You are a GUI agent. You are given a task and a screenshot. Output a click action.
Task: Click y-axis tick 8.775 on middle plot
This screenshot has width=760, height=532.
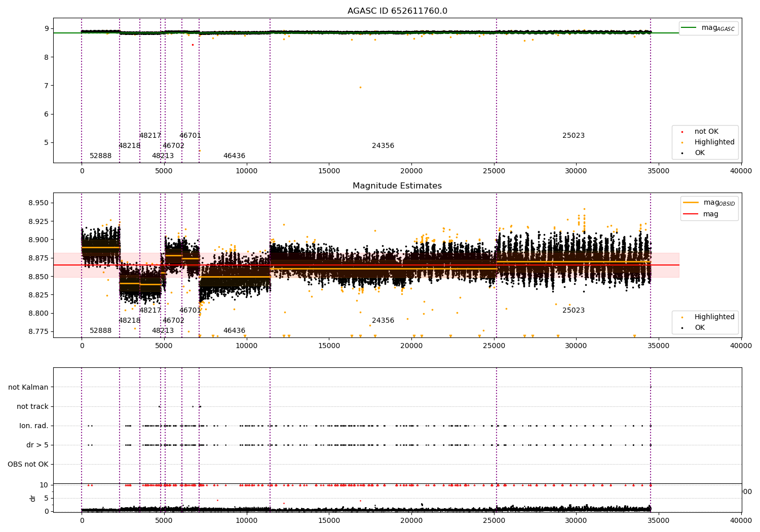[39, 331]
